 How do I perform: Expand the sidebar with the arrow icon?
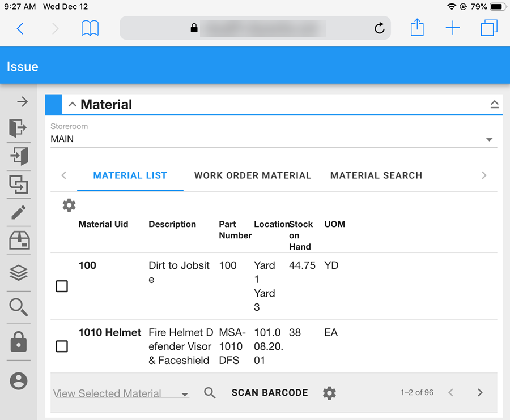(x=22, y=102)
